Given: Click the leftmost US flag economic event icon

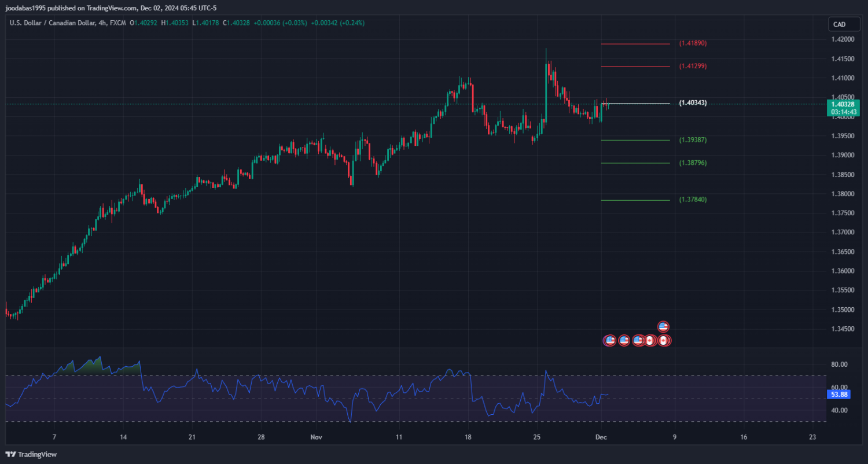Looking at the screenshot, I should [x=610, y=341].
